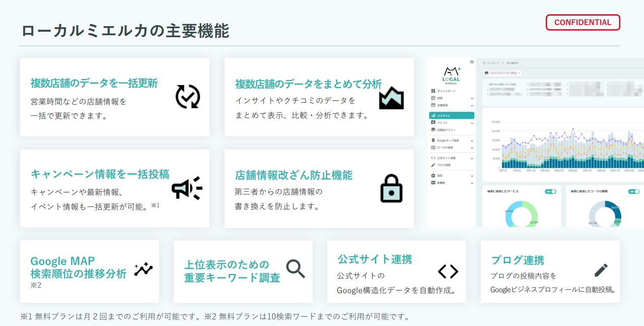Click the 複数店舗のデータを一括更新 heading

click(94, 83)
